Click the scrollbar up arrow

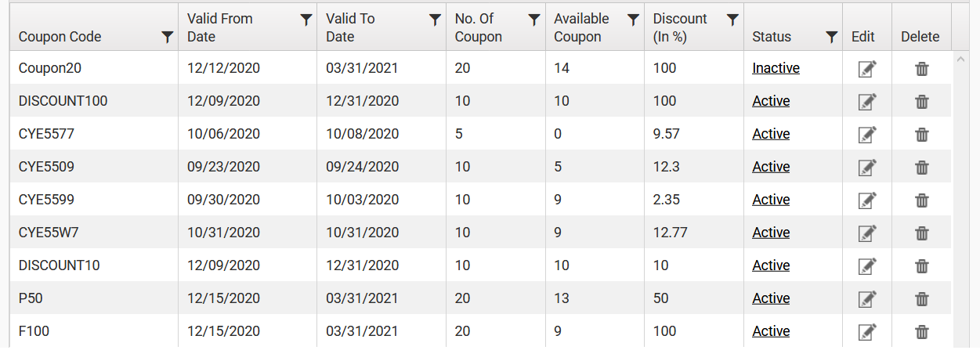(x=960, y=59)
